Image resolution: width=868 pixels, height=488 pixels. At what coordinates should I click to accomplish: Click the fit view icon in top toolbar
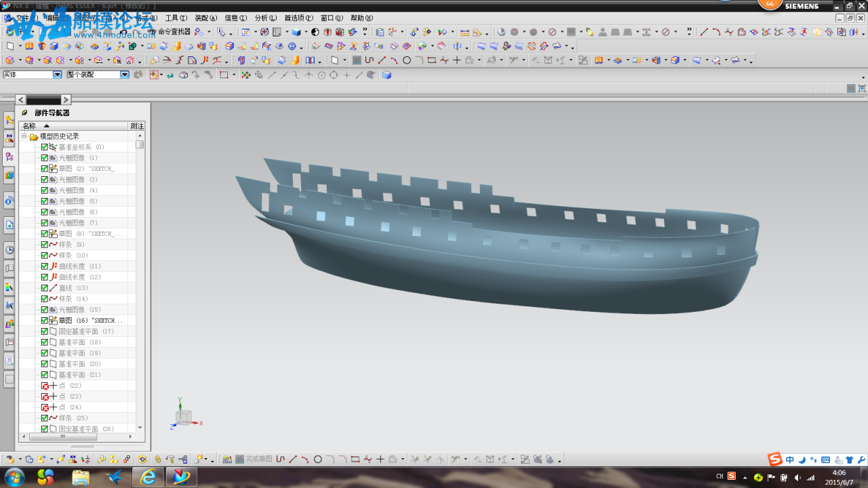(x=245, y=32)
